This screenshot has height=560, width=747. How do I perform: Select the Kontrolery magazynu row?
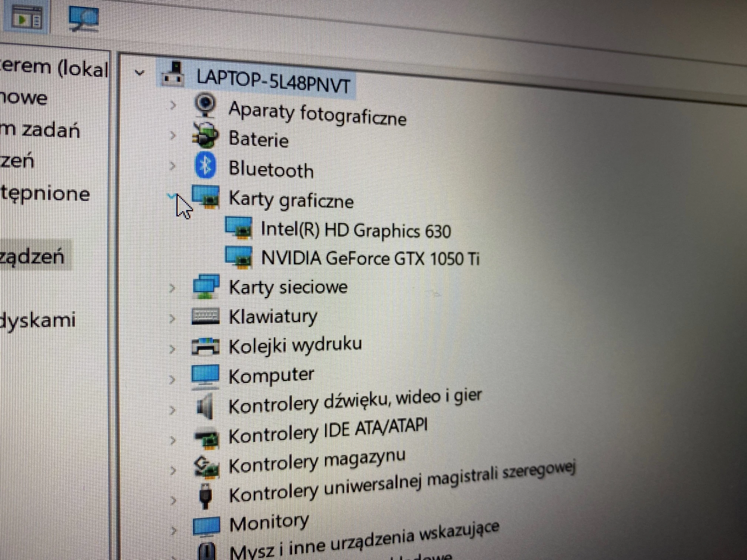click(x=317, y=462)
